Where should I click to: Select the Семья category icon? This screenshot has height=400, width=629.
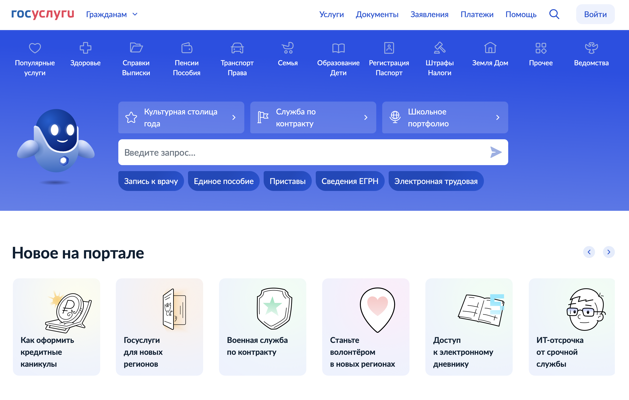coord(287,48)
